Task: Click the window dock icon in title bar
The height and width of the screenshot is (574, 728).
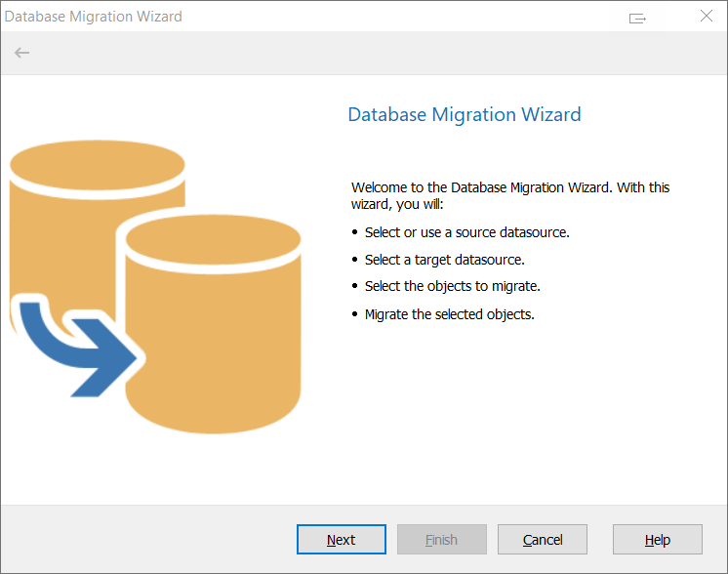Action: pos(637,18)
